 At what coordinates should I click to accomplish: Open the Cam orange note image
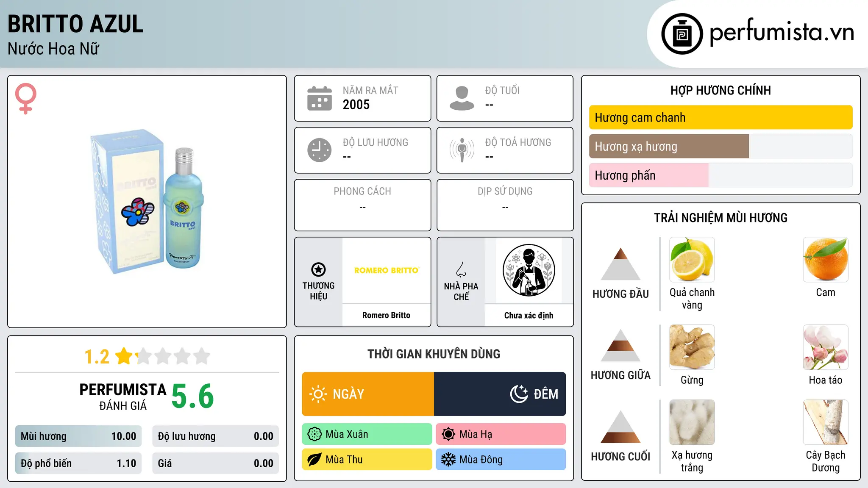coord(826,260)
